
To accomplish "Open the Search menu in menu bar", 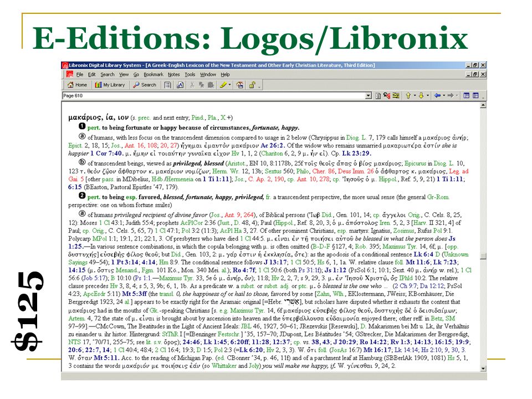I will click(108, 75).
